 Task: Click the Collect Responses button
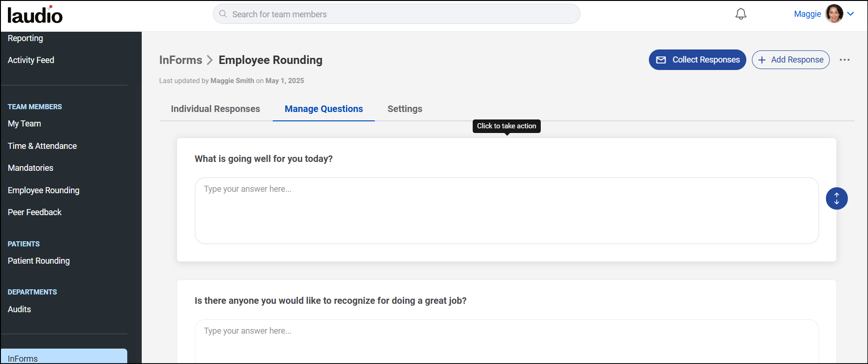(697, 60)
